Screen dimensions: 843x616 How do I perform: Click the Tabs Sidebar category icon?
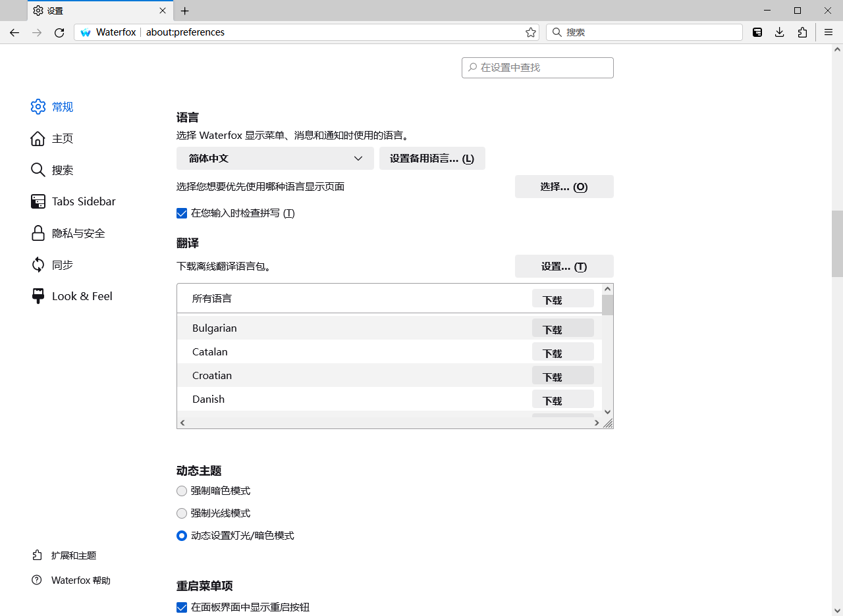tap(38, 201)
